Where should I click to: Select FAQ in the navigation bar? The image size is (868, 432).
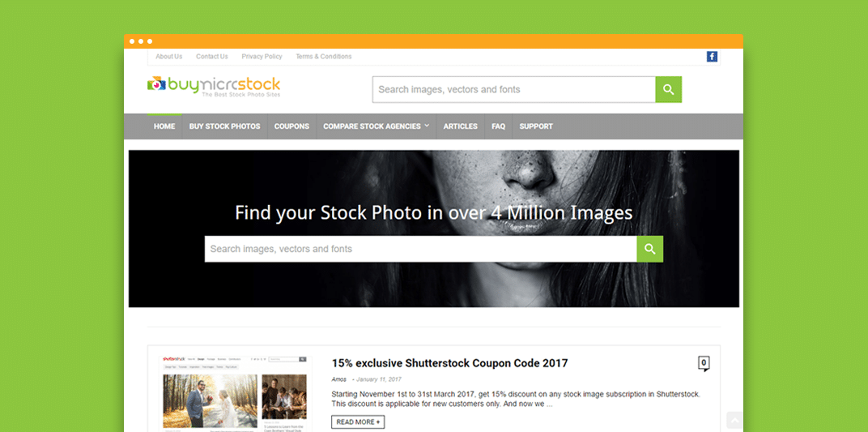point(498,126)
